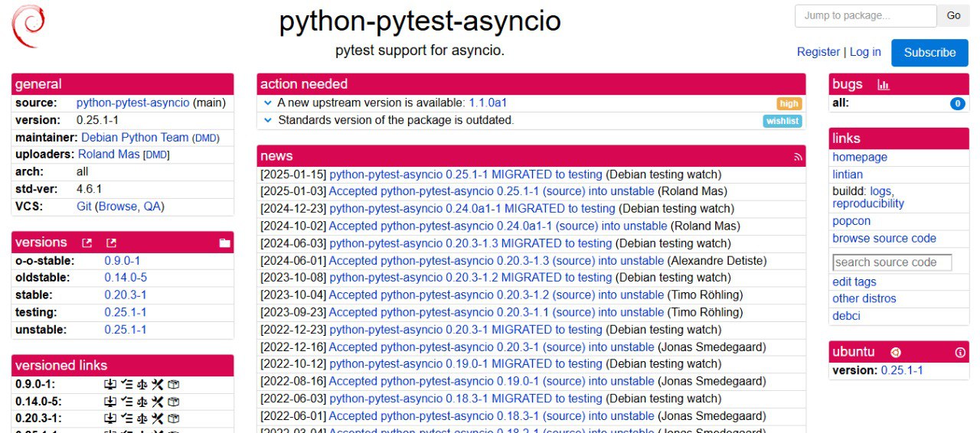Open the python-pytest-asyncio source link in general
This screenshot has height=433, width=980.
[132, 103]
